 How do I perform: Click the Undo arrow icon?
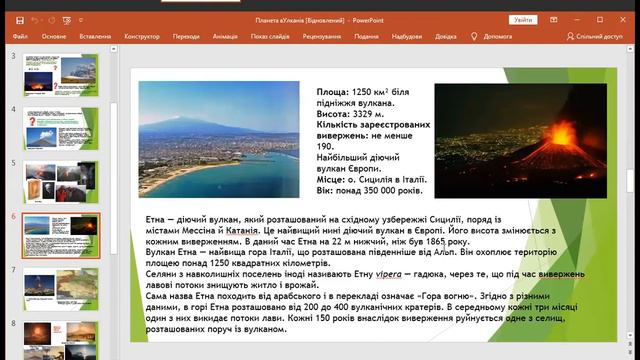(x=35, y=20)
